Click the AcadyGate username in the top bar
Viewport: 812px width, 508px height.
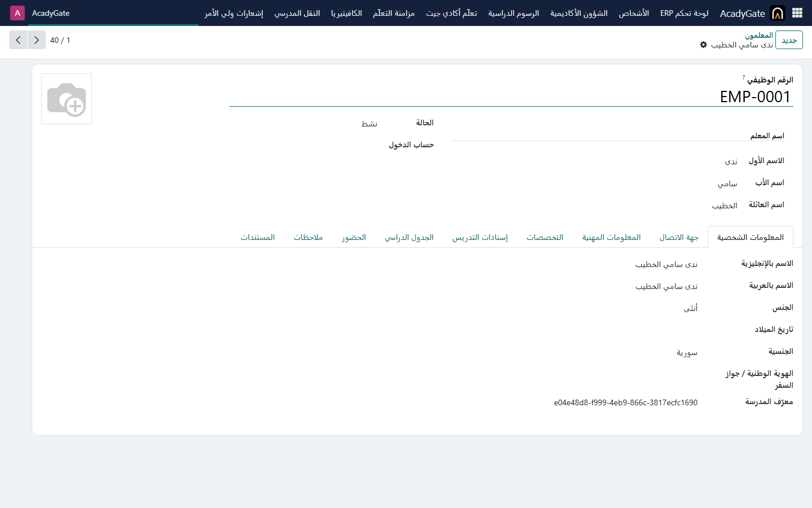pos(51,13)
